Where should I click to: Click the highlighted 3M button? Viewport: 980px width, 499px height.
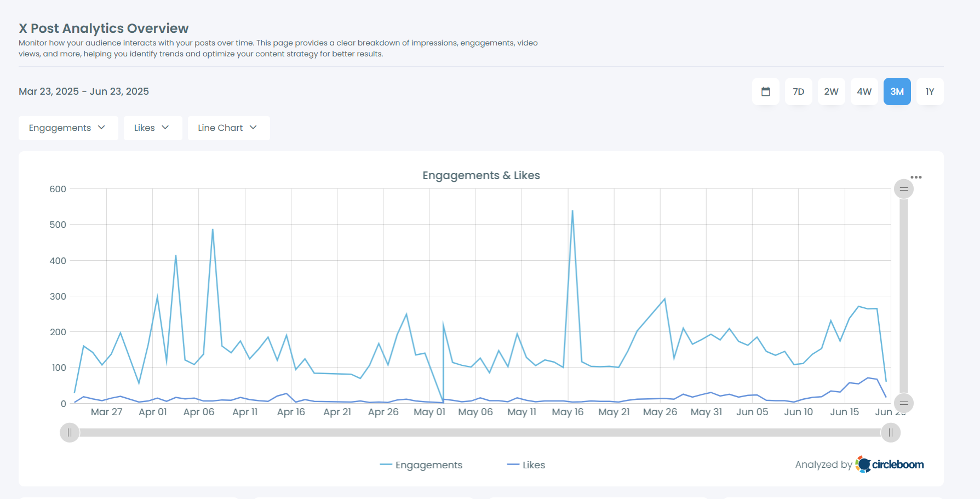897,91
